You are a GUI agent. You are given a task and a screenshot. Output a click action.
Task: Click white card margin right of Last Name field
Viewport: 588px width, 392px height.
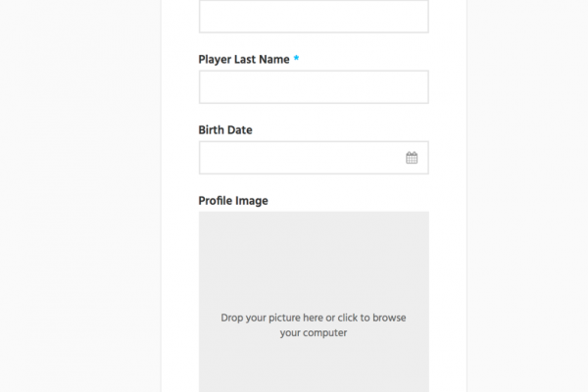[448, 87]
